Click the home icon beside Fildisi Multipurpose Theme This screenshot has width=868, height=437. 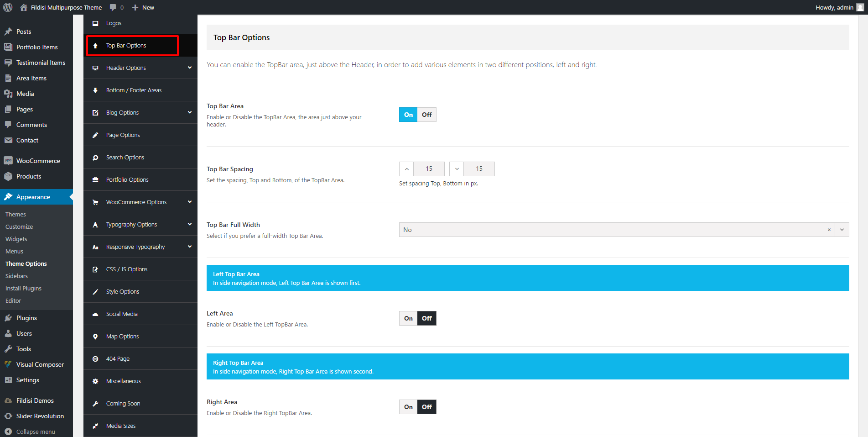[24, 7]
